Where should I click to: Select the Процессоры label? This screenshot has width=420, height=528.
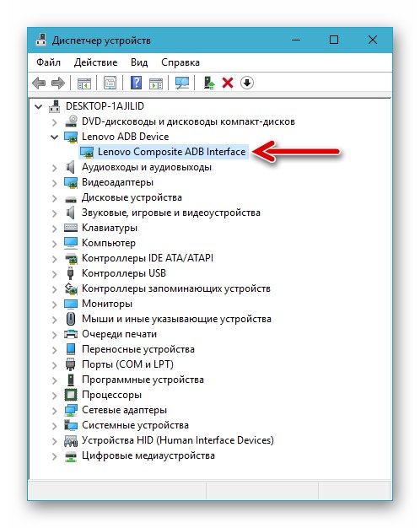click(111, 395)
